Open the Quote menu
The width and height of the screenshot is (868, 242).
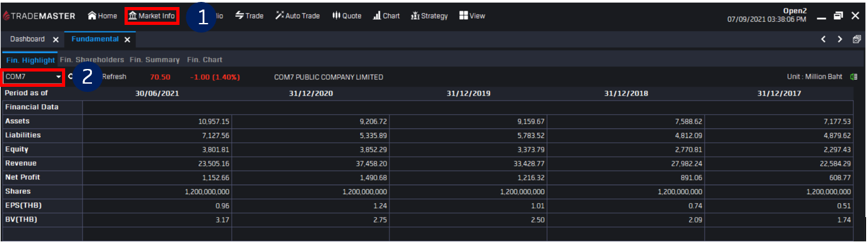(x=347, y=16)
